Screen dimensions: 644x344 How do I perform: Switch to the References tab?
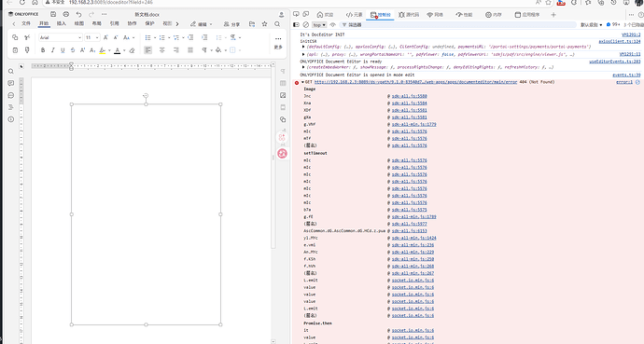point(114,24)
